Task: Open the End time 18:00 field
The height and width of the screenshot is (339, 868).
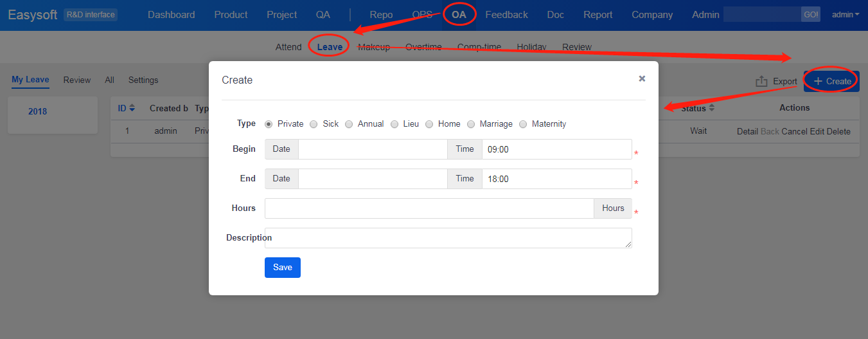Action: (x=556, y=179)
